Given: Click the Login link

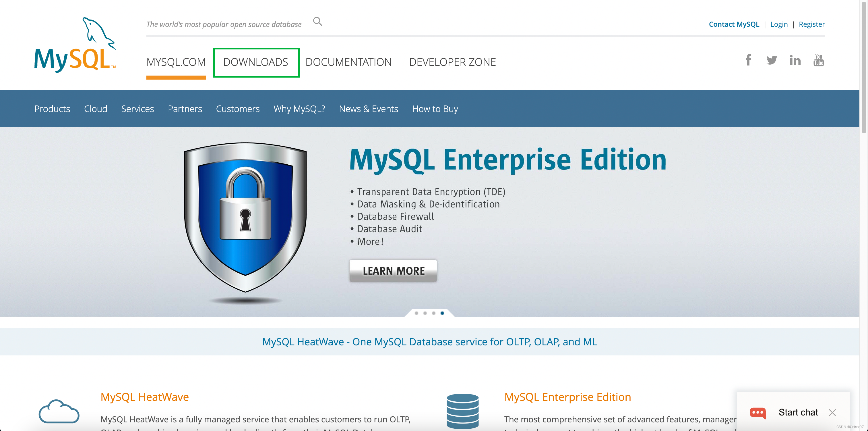Looking at the screenshot, I should click(779, 24).
